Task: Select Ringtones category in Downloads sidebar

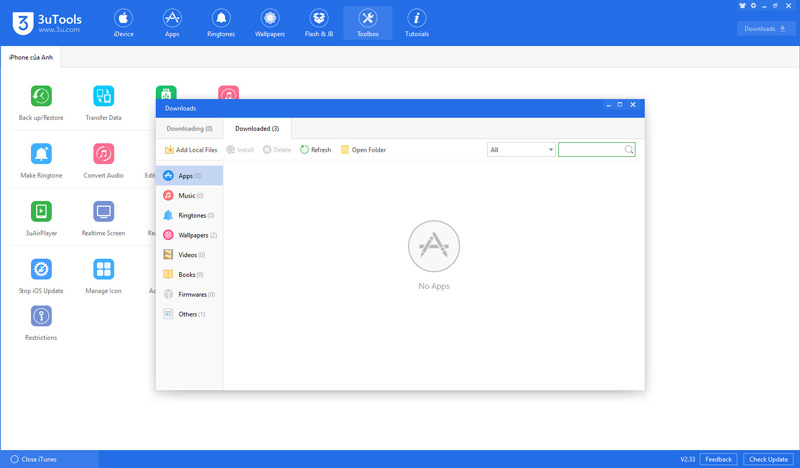Action: click(x=189, y=215)
